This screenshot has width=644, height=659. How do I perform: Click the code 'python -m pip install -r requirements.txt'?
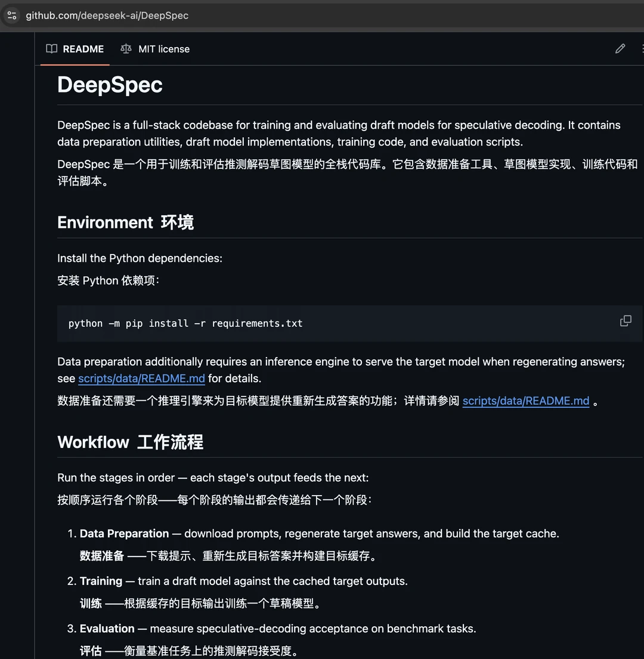click(x=185, y=323)
